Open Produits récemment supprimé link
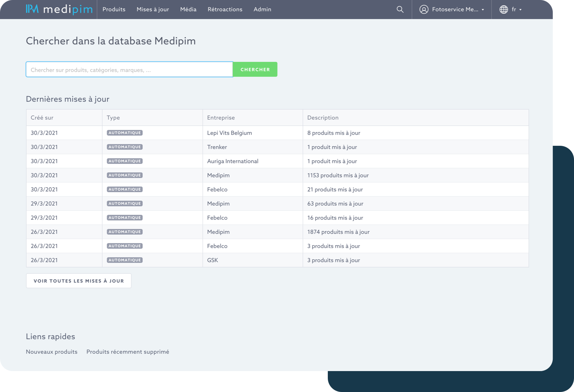The width and height of the screenshot is (574, 392). click(128, 352)
